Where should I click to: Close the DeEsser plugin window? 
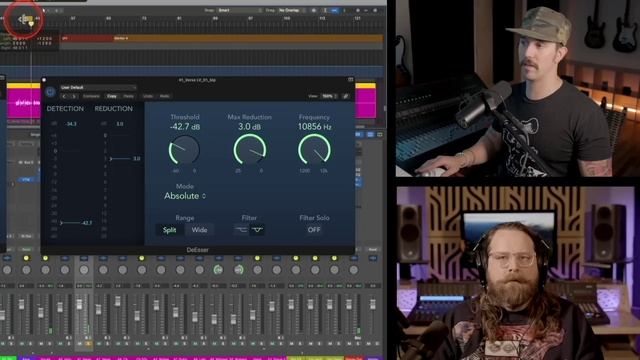pyautogui.click(x=44, y=80)
